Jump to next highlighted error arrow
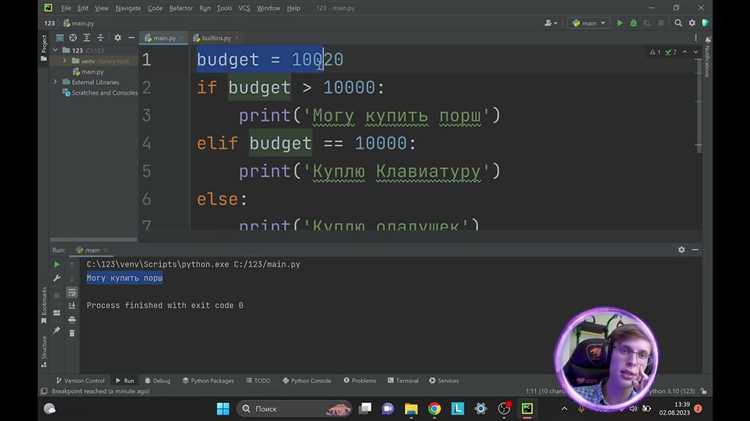 695,52
